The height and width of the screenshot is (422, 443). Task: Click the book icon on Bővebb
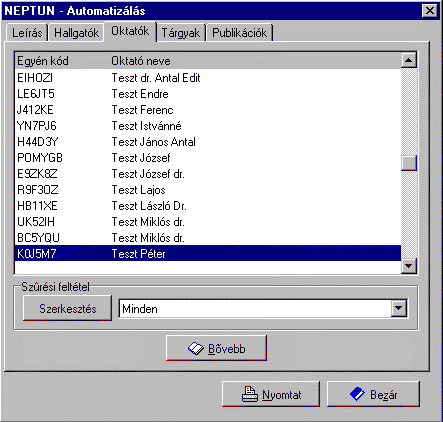(195, 349)
